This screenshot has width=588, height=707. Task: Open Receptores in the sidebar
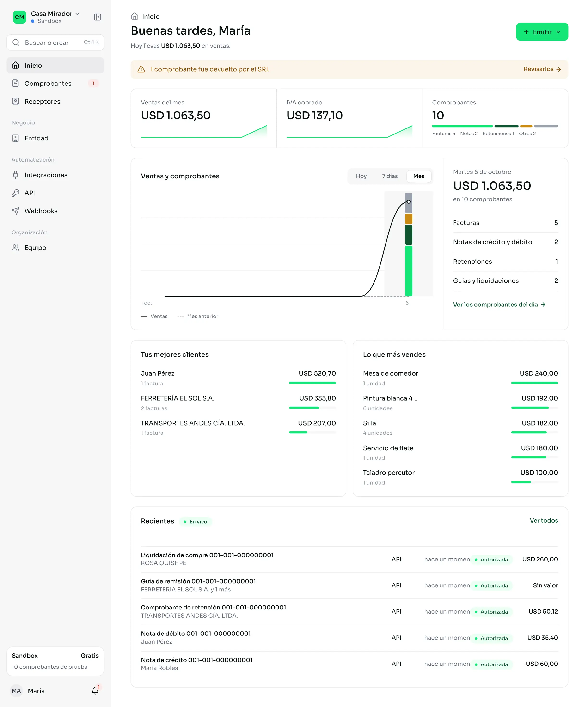coord(55,101)
